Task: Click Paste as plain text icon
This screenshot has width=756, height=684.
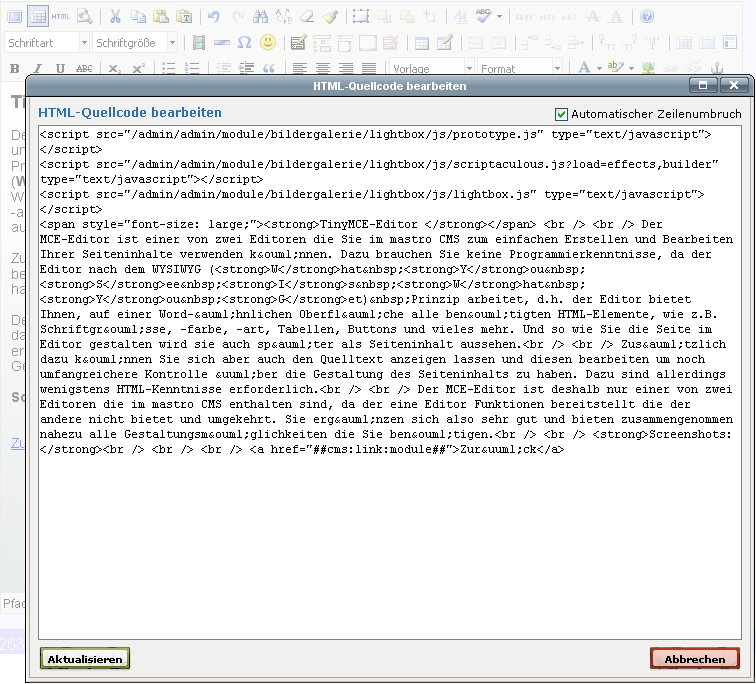Action: (x=184, y=17)
